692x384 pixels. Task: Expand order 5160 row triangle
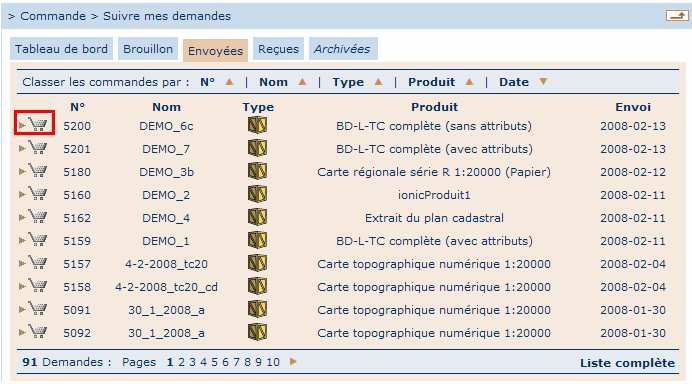(22, 194)
